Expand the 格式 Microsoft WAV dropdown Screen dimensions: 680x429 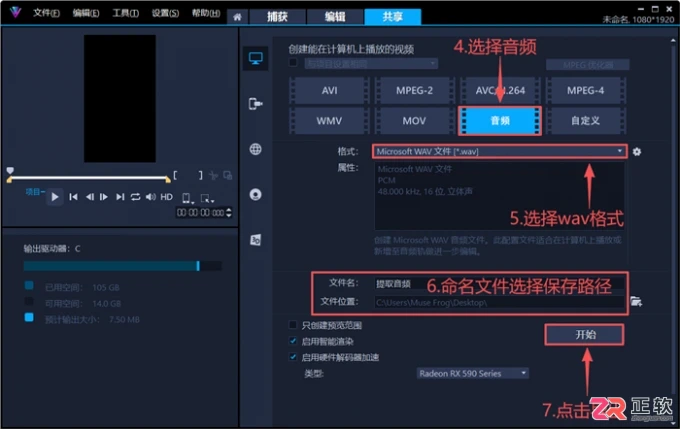tap(500, 151)
